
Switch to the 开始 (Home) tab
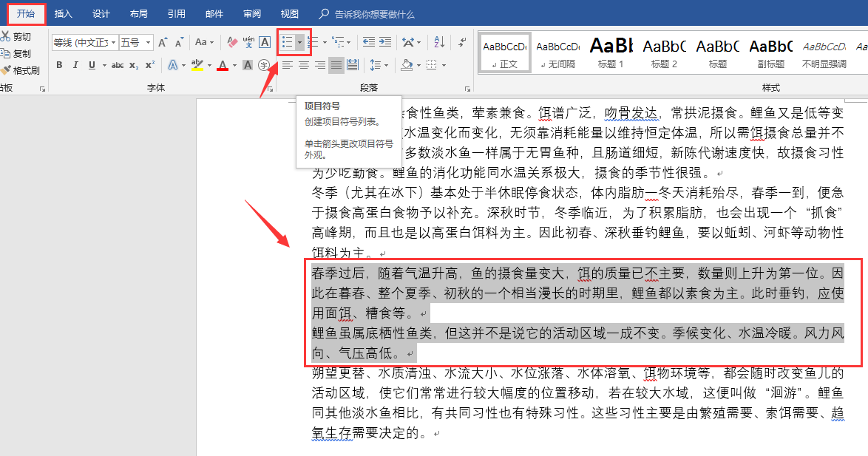coord(25,13)
